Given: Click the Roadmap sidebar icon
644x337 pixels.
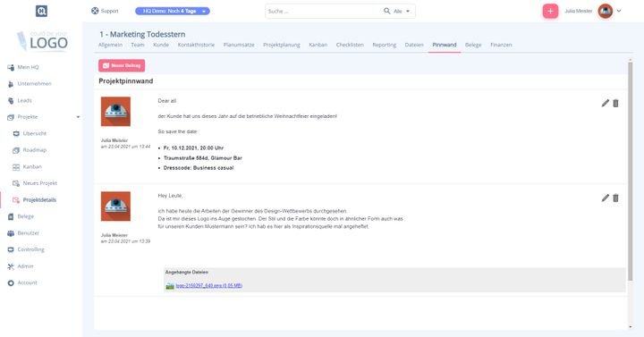Looking at the screenshot, I should click(x=16, y=150).
